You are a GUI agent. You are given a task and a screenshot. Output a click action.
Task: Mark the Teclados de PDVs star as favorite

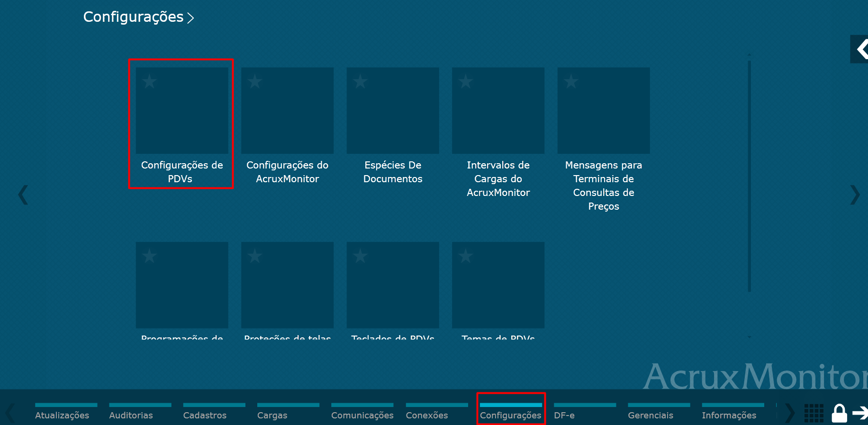click(x=360, y=256)
